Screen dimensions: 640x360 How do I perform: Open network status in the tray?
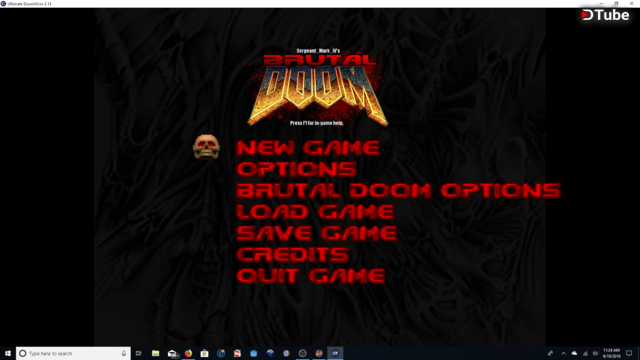[x=585, y=353]
